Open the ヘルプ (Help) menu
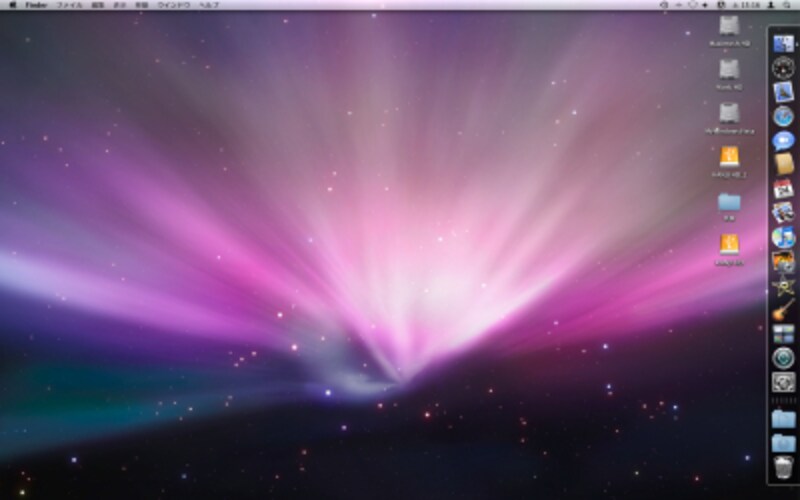 [209, 5]
